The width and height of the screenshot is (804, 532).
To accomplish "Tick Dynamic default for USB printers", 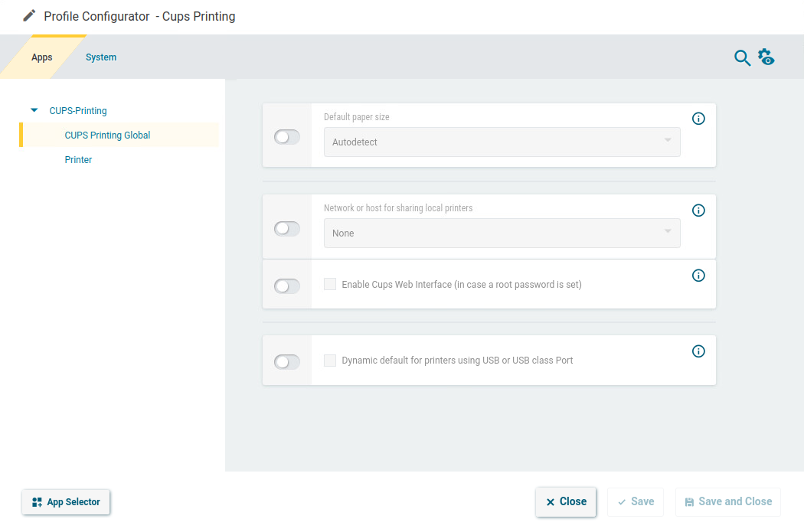I will point(329,360).
